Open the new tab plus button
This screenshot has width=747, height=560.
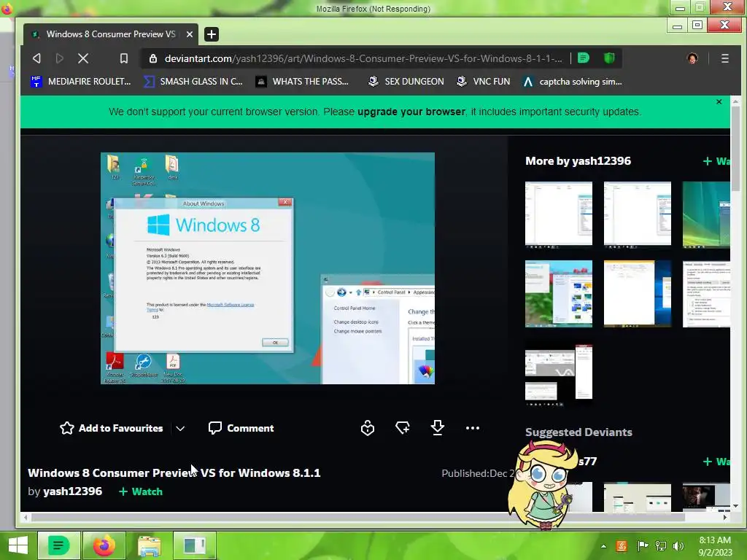212,34
